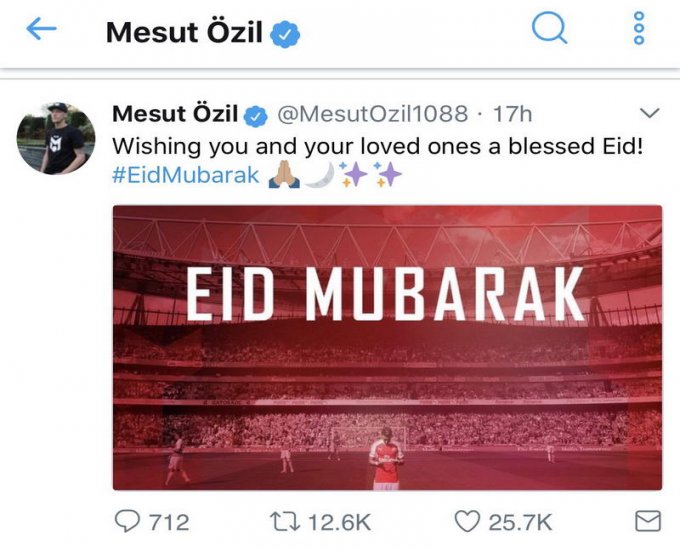Click the reply speech bubble icon
Image resolution: width=680 pixels, height=550 pixels.
[127, 521]
